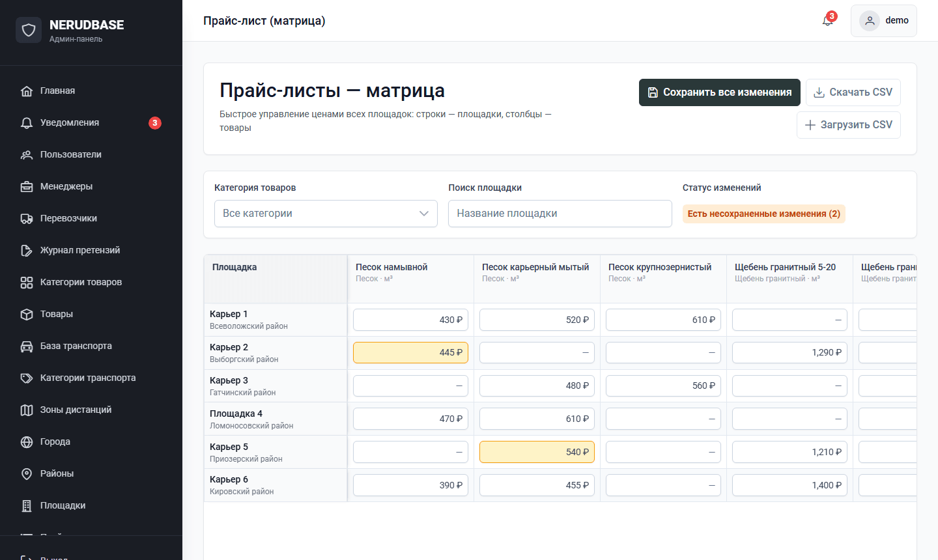Click the grid icon for Категории товаров
Screen dimensions: 938x560
pos(27,283)
